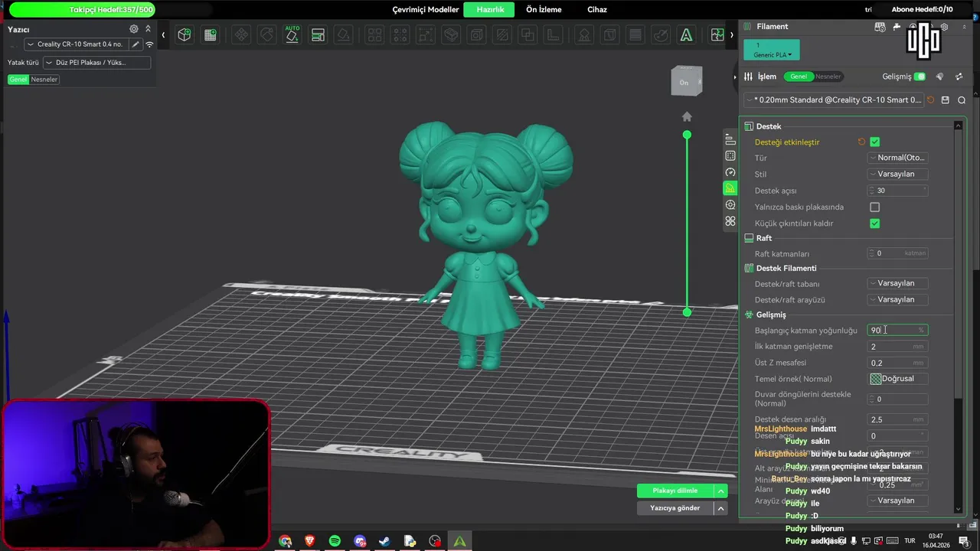
Task: Check Yalnızca baskı plakasında checkbox
Action: 875,207
